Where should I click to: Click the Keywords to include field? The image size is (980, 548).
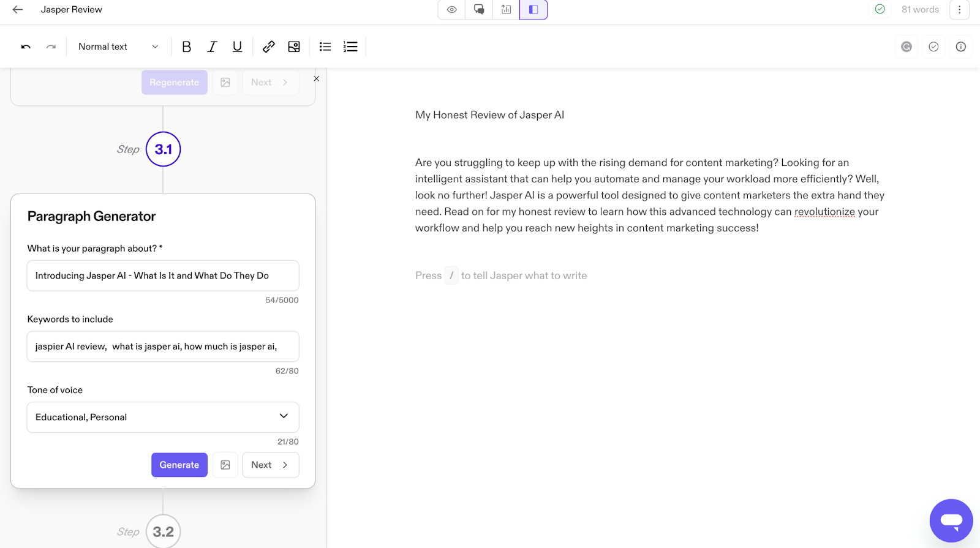click(163, 347)
